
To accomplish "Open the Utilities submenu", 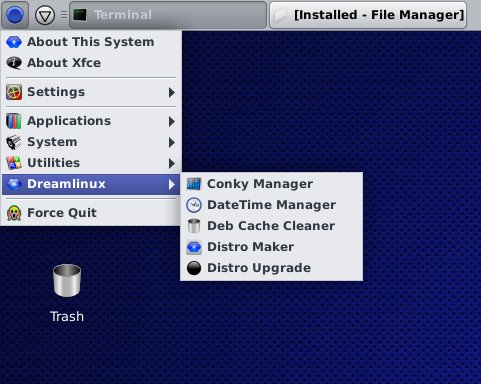I will [91, 163].
